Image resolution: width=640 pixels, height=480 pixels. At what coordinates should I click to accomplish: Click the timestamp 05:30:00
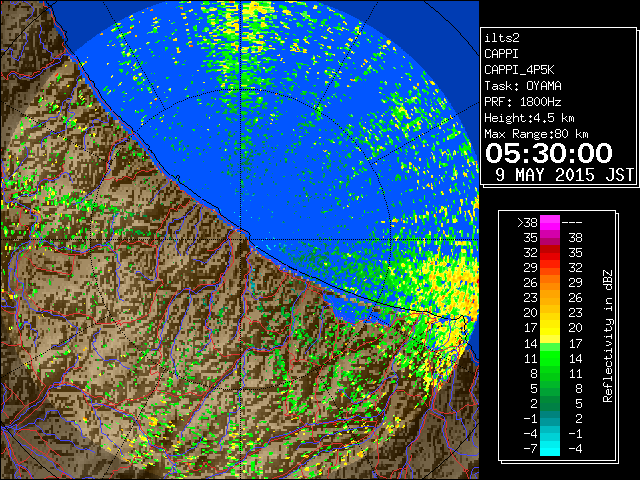(549, 153)
